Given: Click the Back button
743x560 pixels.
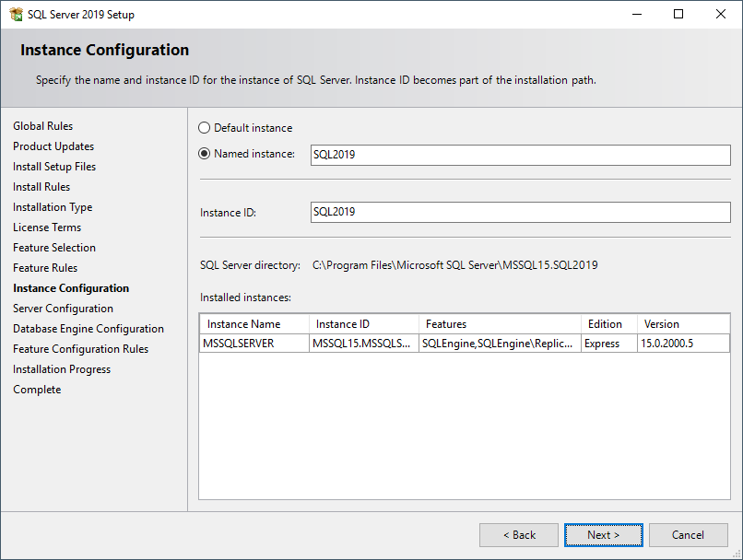Looking at the screenshot, I should pos(519,535).
